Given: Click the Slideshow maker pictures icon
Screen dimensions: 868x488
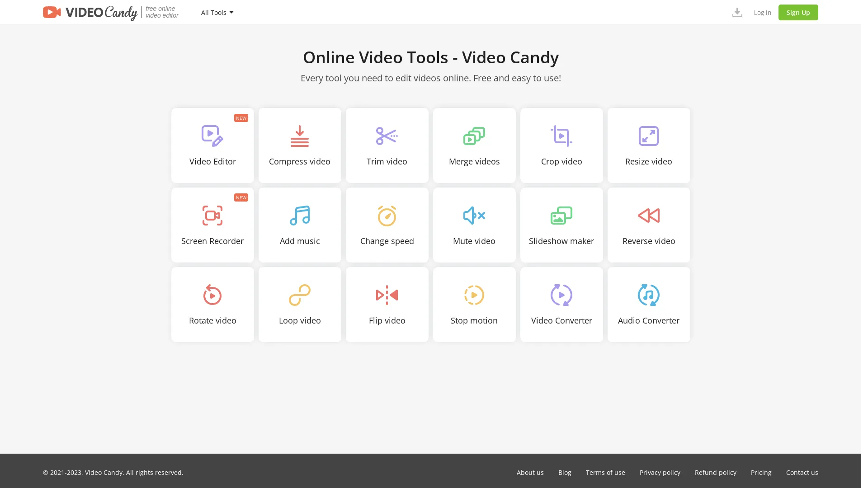Looking at the screenshot, I should [561, 216].
